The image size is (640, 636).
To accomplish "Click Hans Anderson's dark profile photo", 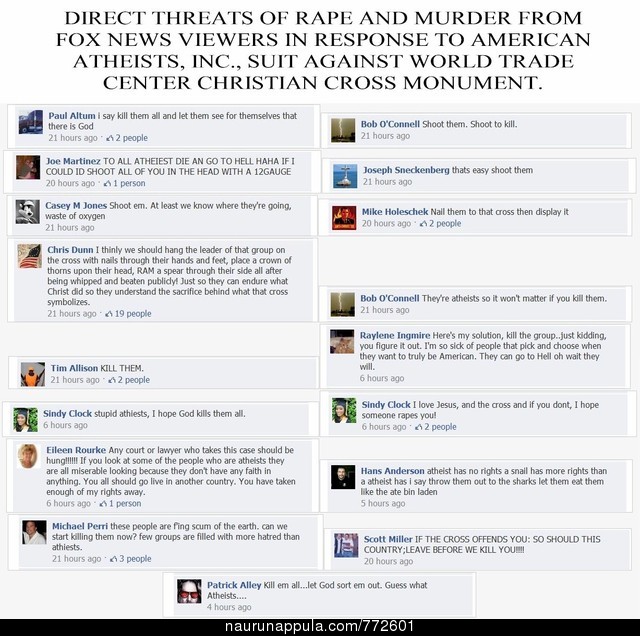I will pos(343,477).
